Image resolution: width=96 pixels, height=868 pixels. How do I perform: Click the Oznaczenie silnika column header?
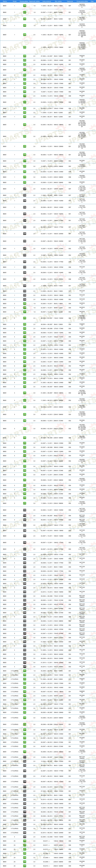coord(82,1)
